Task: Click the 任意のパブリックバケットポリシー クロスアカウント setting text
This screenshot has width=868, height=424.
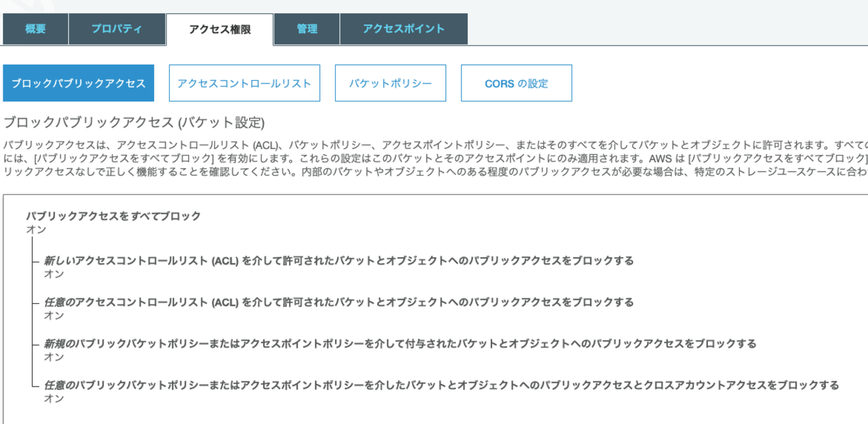Action: (x=441, y=385)
